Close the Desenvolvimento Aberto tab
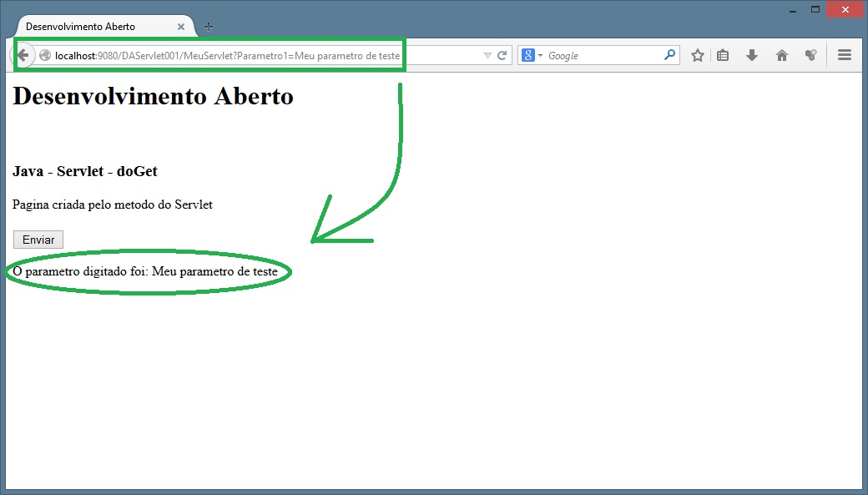 181,27
